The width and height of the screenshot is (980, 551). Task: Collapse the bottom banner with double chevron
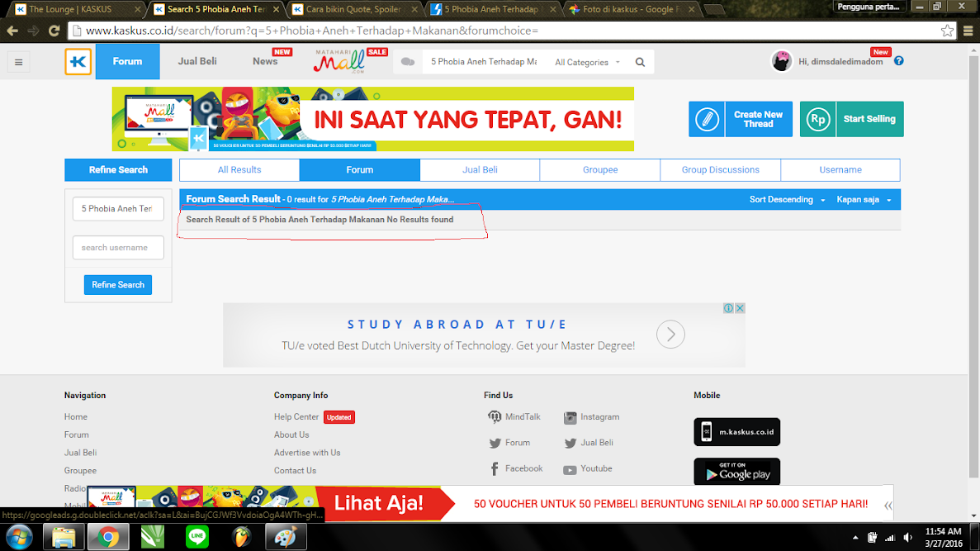(888, 506)
